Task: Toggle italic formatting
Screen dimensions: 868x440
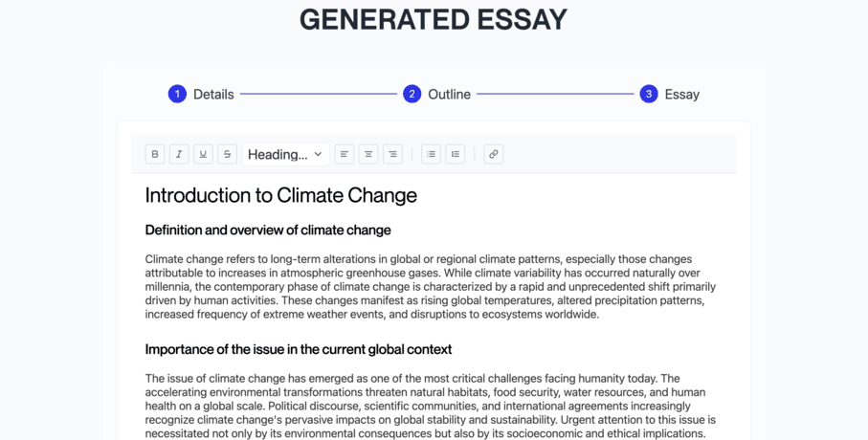Action: (x=179, y=154)
